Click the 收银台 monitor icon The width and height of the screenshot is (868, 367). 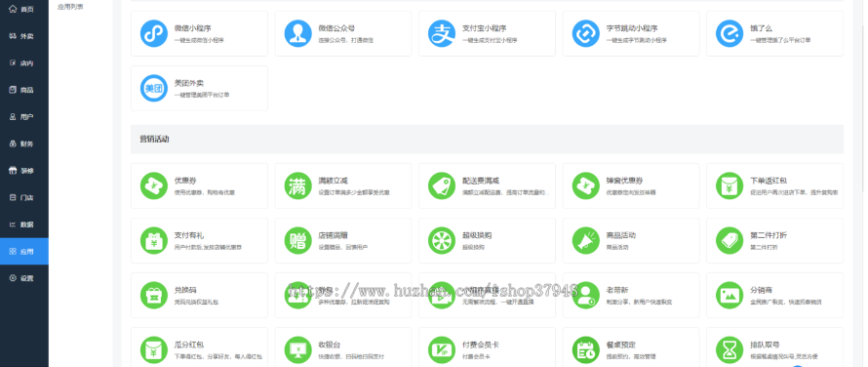pos(297,349)
